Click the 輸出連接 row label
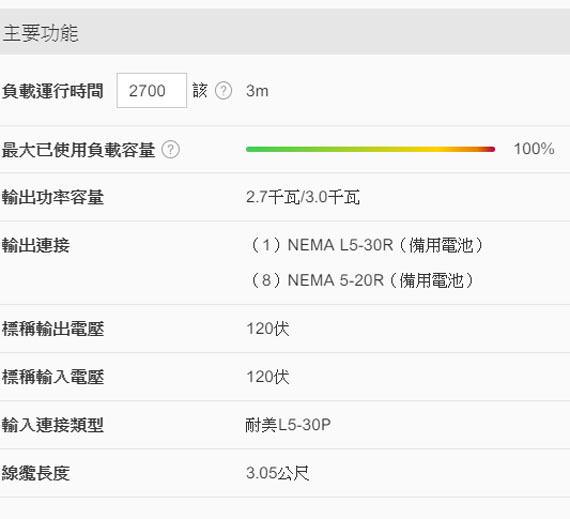The image size is (570, 519). [x=36, y=245]
